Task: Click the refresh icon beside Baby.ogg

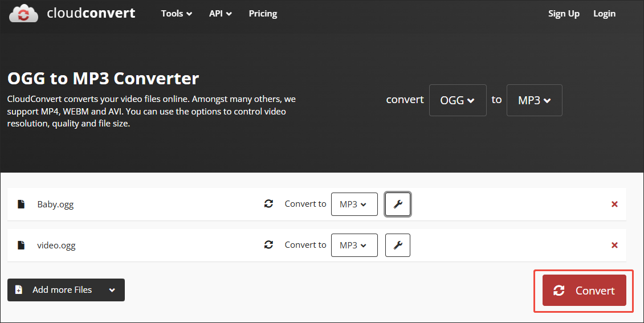Action: [x=268, y=204]
